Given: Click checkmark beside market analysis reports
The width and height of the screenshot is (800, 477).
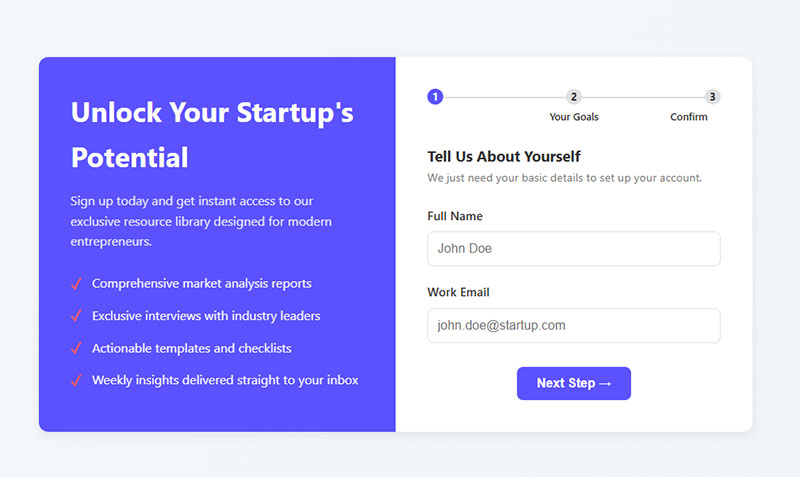Looking at the screenshot, I should point(76,284).
